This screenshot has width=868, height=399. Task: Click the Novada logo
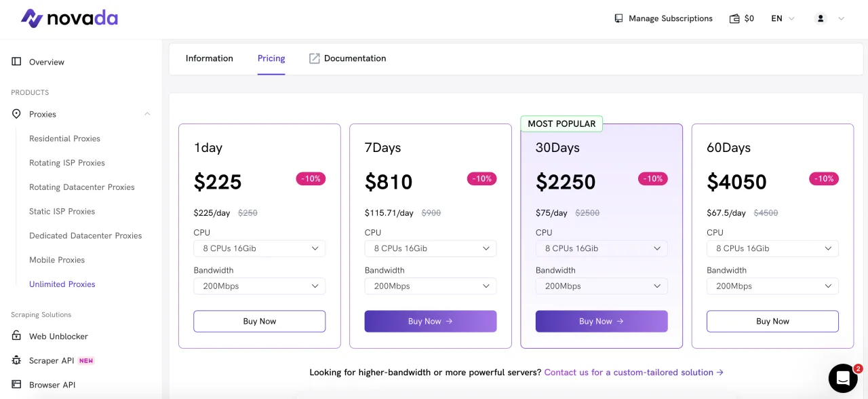69,18
